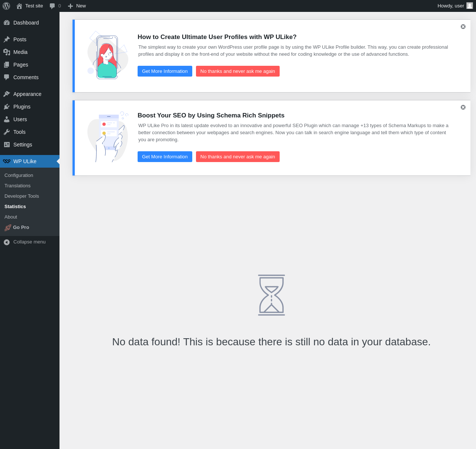Open the Tools menu
The width and height of the screenshot is (476, 449).
[30, 132]
